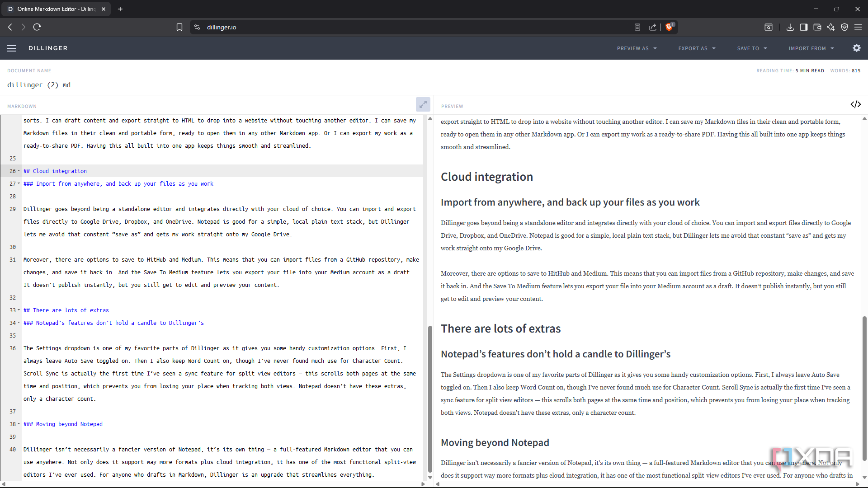The width and height of the screenshot is (868, 488).
Task: Open the site information icon in the address bar
Action: (197, 27)
